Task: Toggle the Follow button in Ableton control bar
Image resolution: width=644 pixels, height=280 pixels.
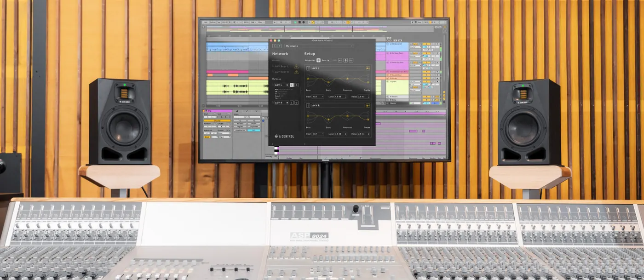Action: (x=213, y=22)
